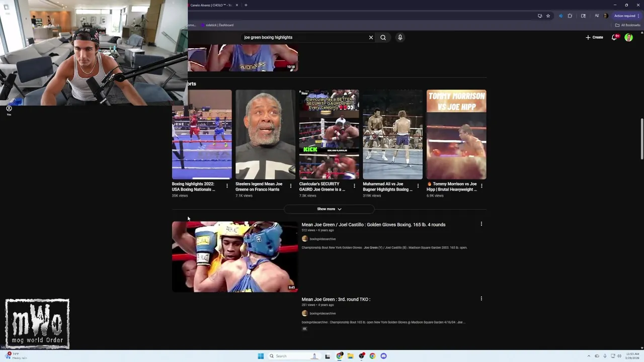Click the install app icon in address bar

[x=540, y=16]
